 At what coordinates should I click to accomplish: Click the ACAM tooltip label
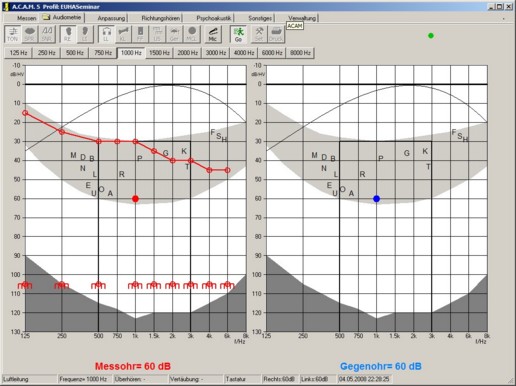(295, 26)
